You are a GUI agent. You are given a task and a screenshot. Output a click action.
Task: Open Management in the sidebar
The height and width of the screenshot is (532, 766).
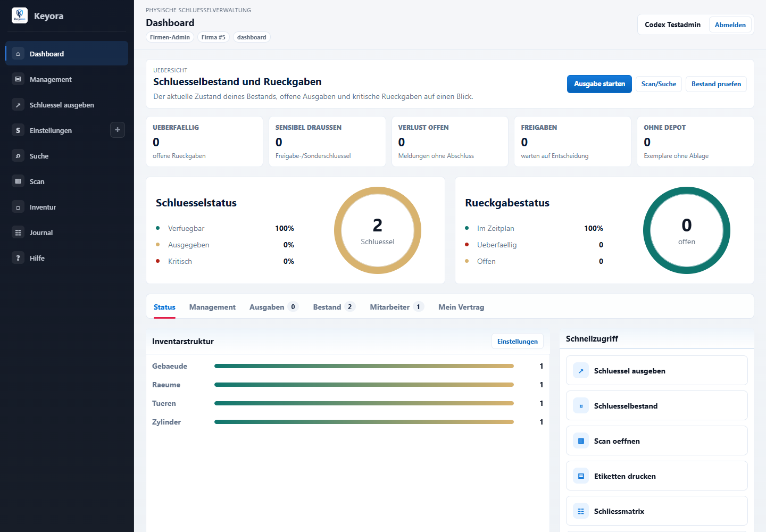[x=66, y=79]
